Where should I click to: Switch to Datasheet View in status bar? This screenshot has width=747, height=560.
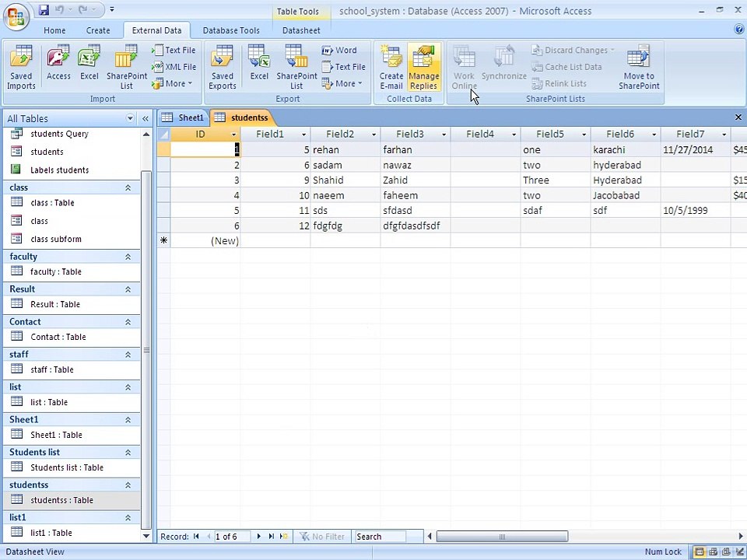point(699,552)
